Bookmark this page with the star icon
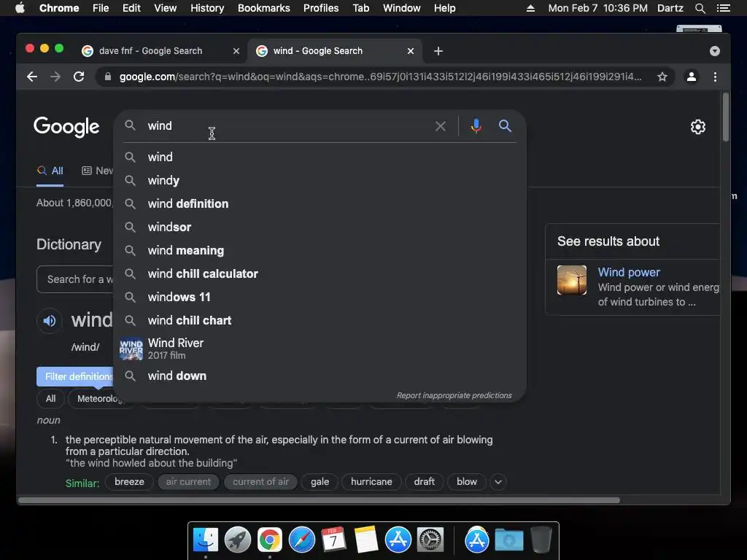This screenshot has width=747, height=560. click(662, 77)
